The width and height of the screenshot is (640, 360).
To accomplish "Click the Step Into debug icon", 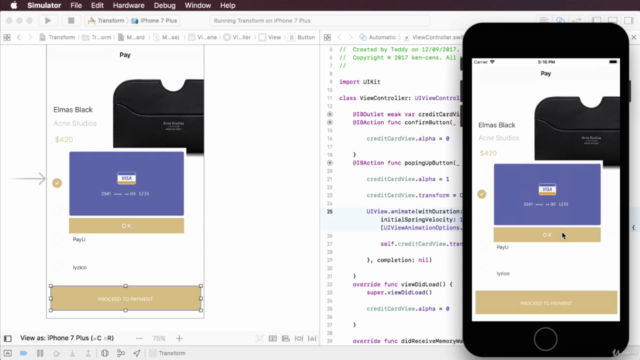I will pos(72,353).
